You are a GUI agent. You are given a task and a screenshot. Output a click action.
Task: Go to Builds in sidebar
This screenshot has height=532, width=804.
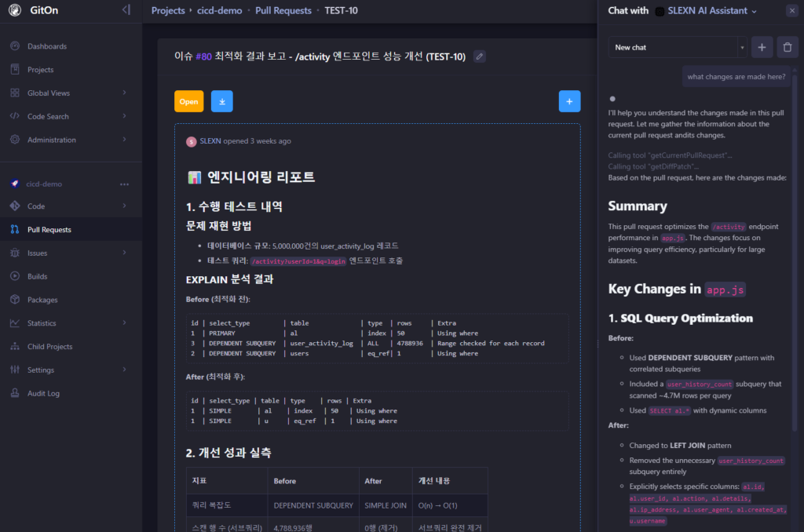pyautogui.click(x=37, y=276)
